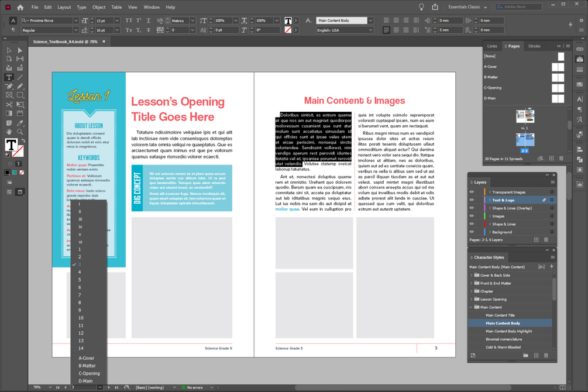This screenshot has width=588, height=392.
Task: Toggle visibility of Background layer
Action: 472,232
